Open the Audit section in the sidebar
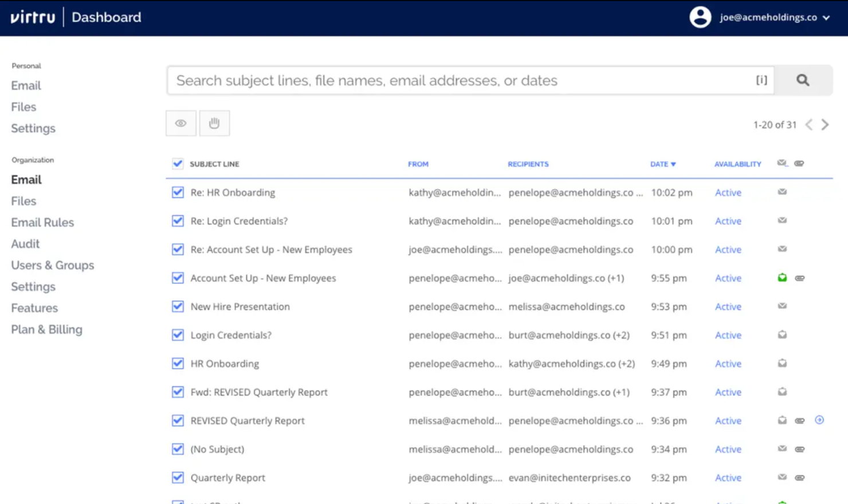The image size is (848, 504). pos(25,243)
